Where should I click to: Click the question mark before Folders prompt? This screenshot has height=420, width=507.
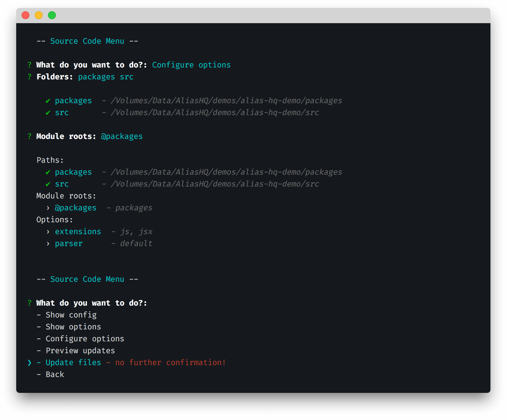pos(29,77)
